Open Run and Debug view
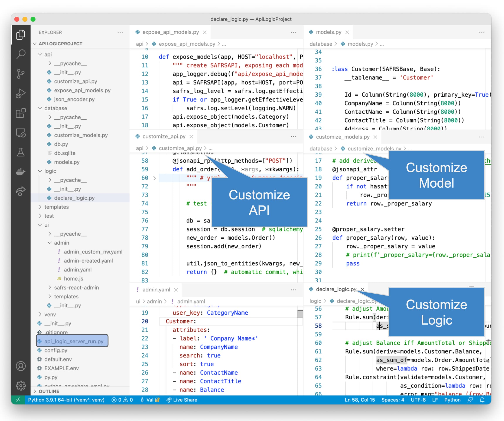The width and height of the screenshot is (504, 421). pos(21,93)
